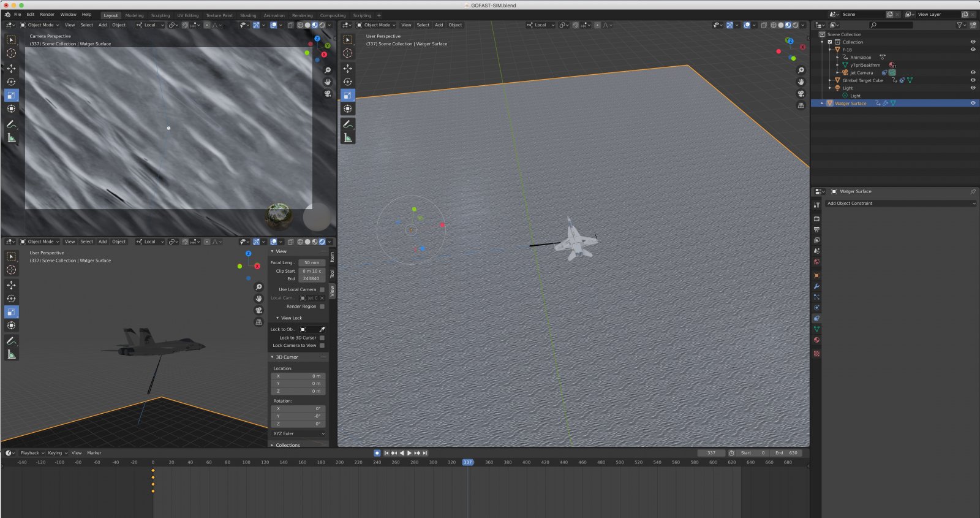Viewport: 980px width, 518px height.
Task: Click the camera view icon in main viewport
Action: click(x=801, y=94)
